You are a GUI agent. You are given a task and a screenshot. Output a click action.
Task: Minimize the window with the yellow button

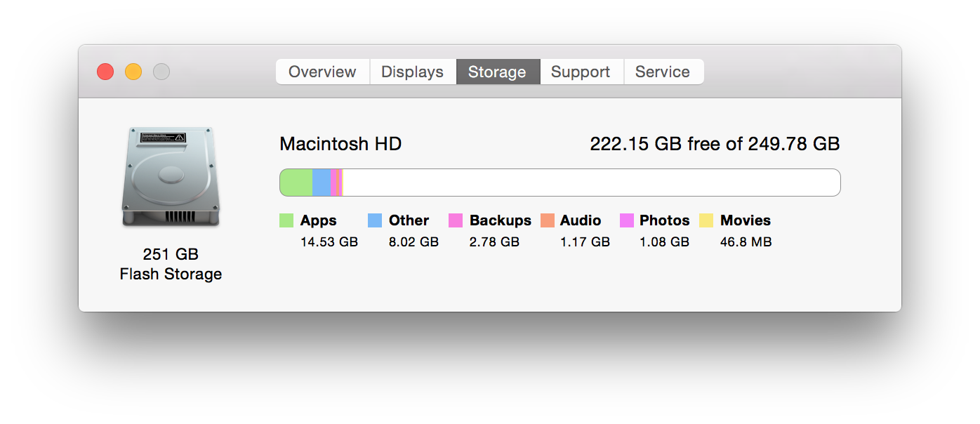pos(133,72)
